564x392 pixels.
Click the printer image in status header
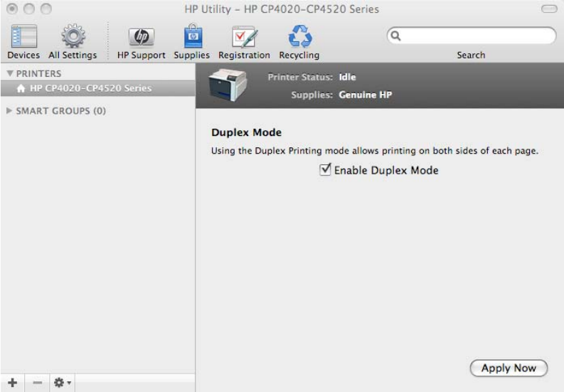pos(228,85)
